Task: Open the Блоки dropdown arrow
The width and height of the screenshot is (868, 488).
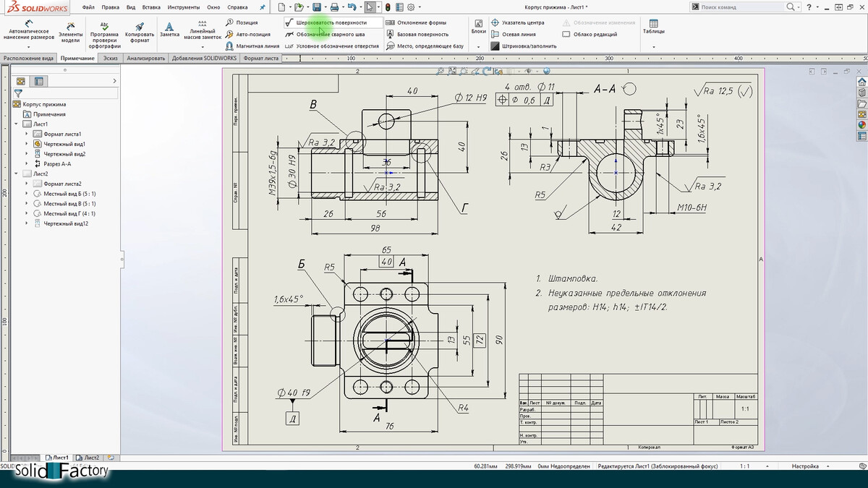Action: point(478,47)
